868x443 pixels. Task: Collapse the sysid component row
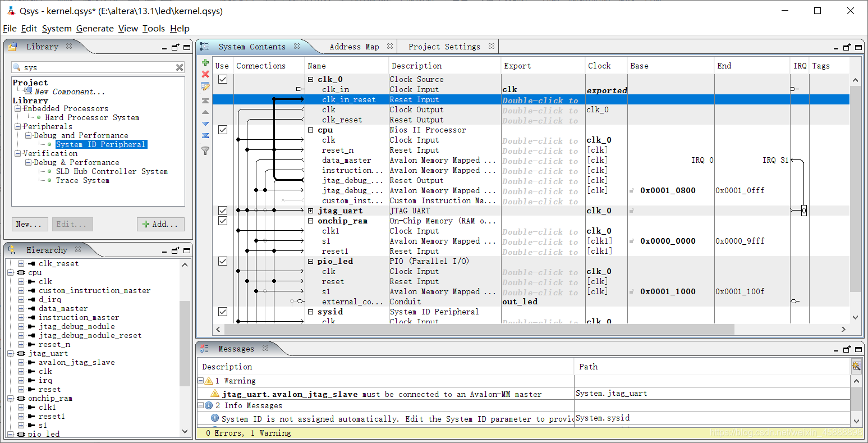[x=311, y=312]
